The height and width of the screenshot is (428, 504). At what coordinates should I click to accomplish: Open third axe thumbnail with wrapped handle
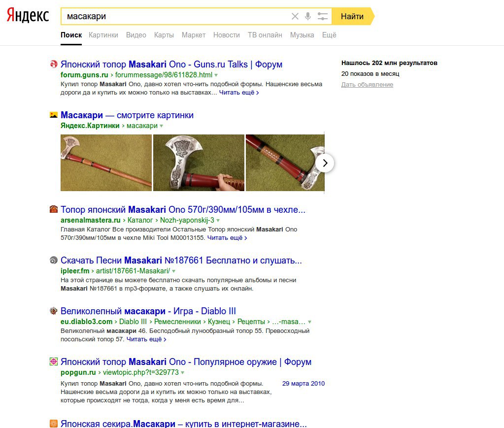[x=285, y=163]
